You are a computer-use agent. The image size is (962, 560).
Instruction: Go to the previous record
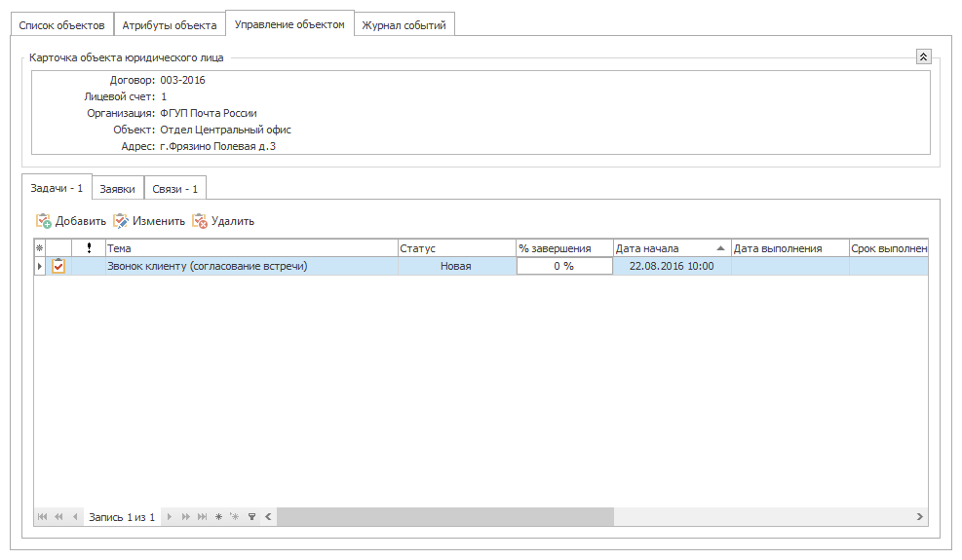[x=75, y=516]
